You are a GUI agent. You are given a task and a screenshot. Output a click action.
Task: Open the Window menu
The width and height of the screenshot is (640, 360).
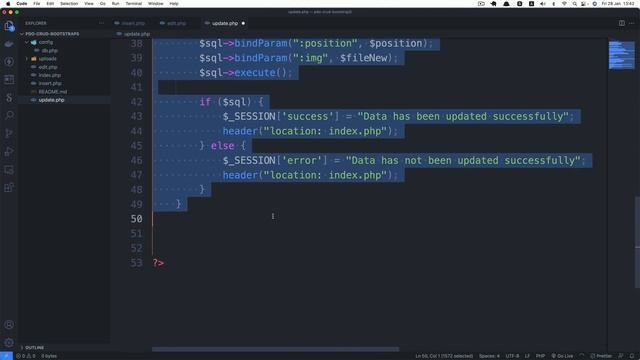[156, 4]
